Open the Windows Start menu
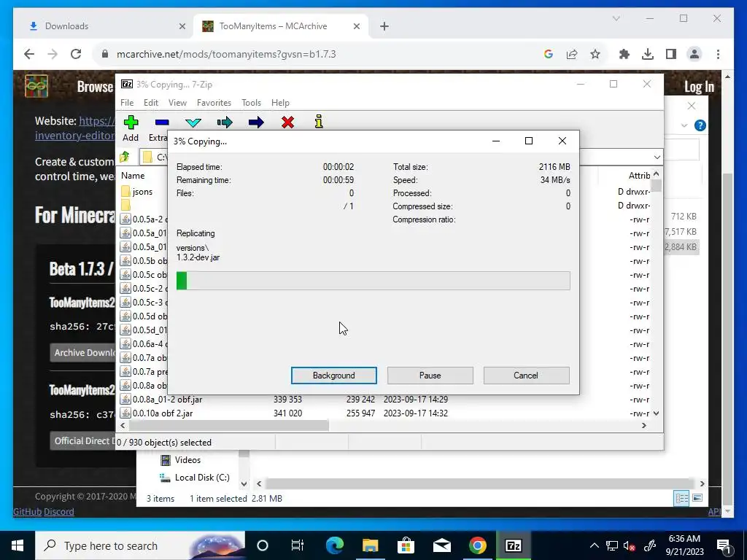 tap(18, 545)
